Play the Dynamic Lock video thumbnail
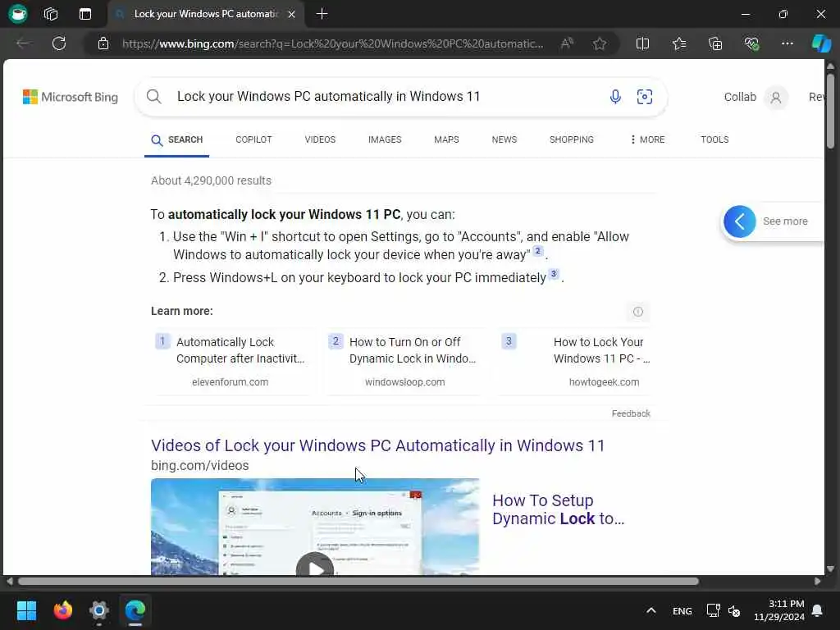Screen dimensions: 840x630 (x=315, y=527)
